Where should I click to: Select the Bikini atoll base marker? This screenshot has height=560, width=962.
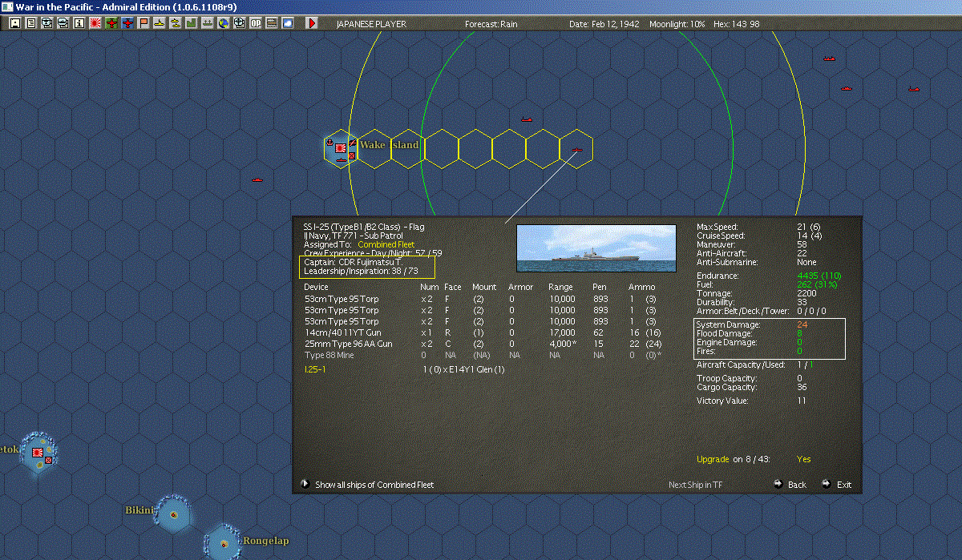174,514
